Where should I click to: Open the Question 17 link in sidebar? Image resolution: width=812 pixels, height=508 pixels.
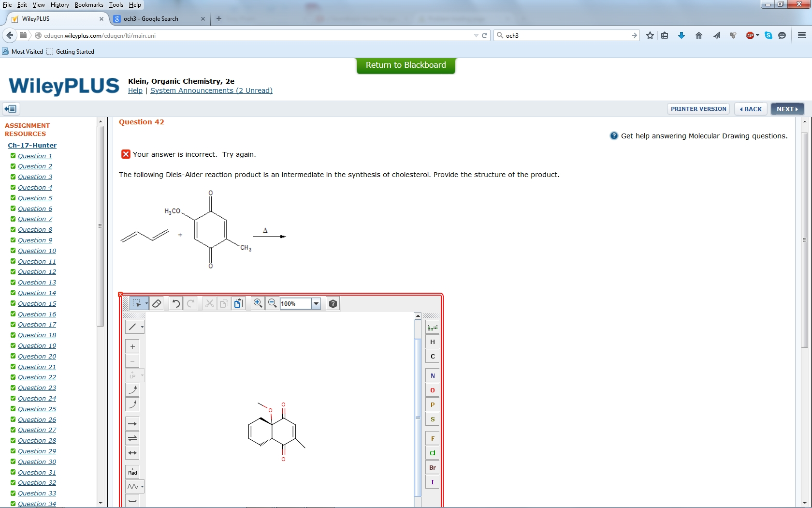tap(37, 325)
